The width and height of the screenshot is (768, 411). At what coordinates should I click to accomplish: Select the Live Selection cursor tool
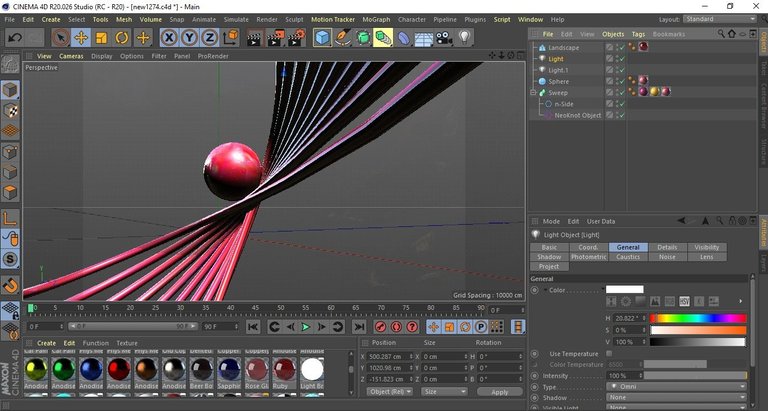coord(61,38)
